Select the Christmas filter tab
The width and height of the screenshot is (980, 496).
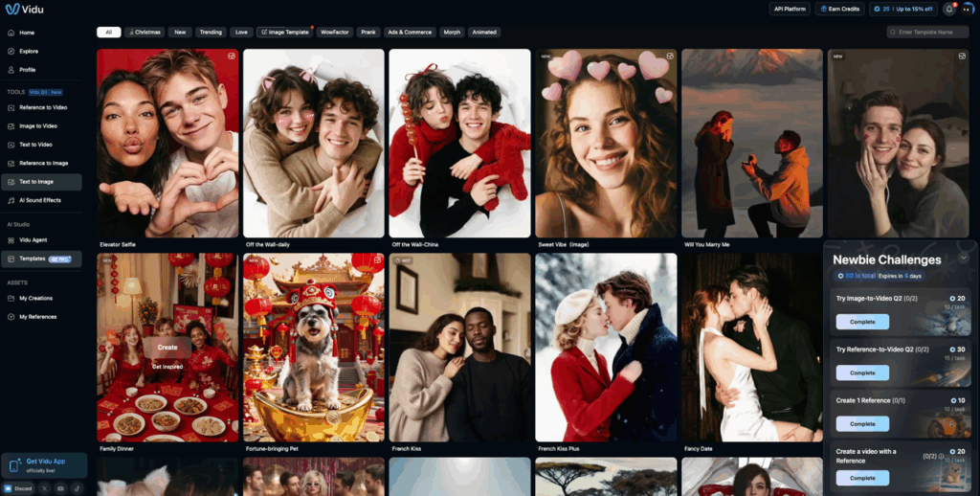pos(145,32)
